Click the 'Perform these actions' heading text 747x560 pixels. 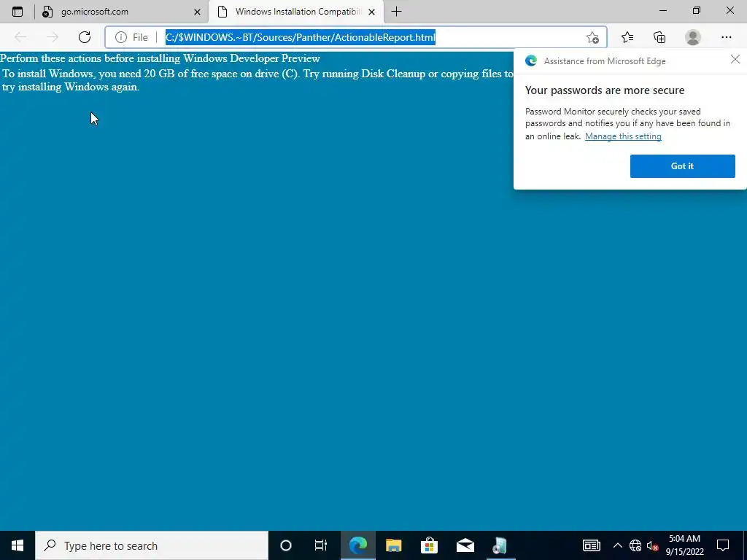pyautogui.click(x=160, y=58)
